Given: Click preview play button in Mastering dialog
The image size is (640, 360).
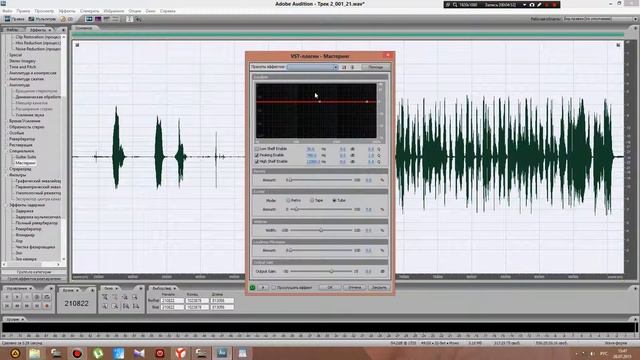Looking at the screenshot, I should [x=263, y=288].
